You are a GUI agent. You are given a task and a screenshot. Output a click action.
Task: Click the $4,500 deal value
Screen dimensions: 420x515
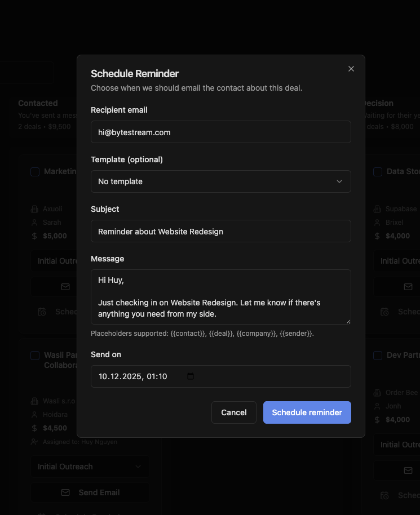pos(55,428)
